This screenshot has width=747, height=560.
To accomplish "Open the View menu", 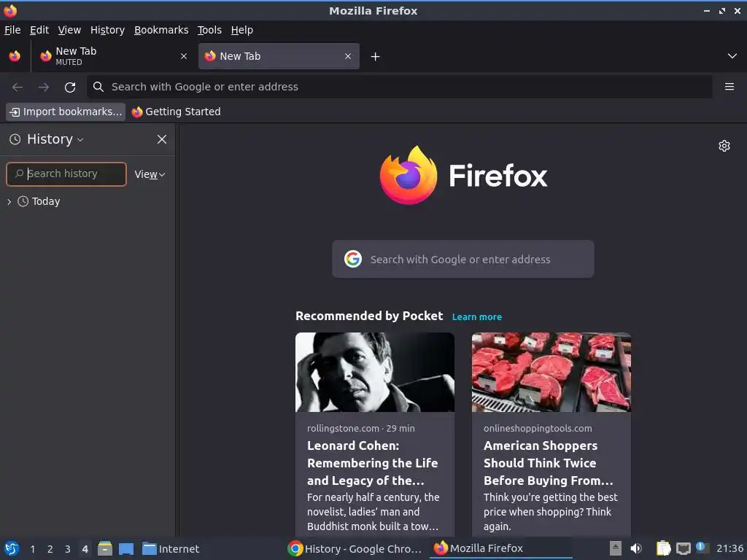I will pyautogui.click(x=69, y=30).
